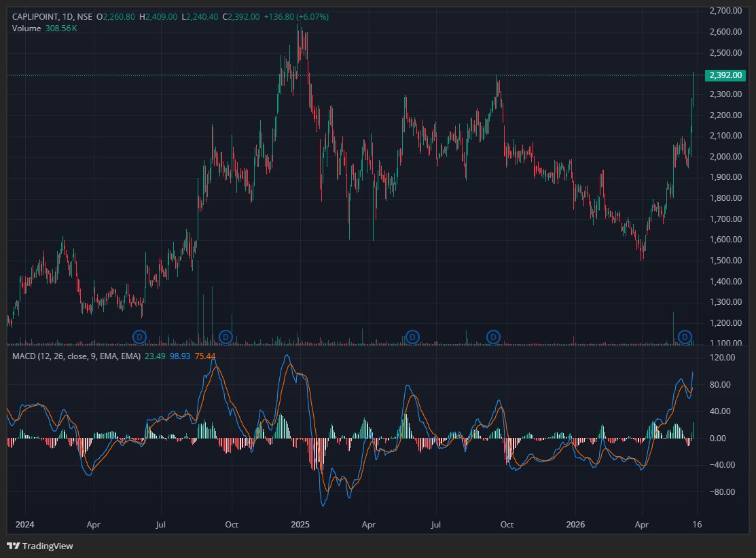Image resolution: width=756 pixels, height=558 pixels.
Task: Select the MACD indicator legend
Action: coord(76,356)
